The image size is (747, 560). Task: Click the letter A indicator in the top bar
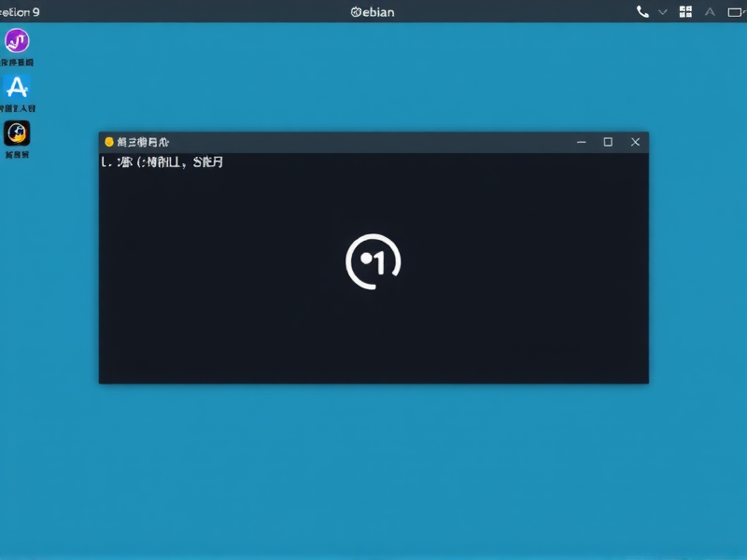coord(710,12)
